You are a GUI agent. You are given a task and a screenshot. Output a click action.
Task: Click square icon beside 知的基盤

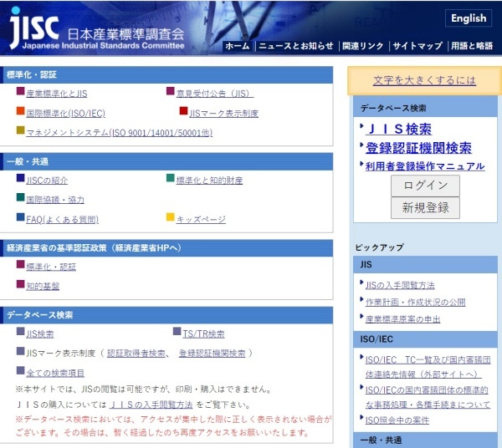click(20, 284)
